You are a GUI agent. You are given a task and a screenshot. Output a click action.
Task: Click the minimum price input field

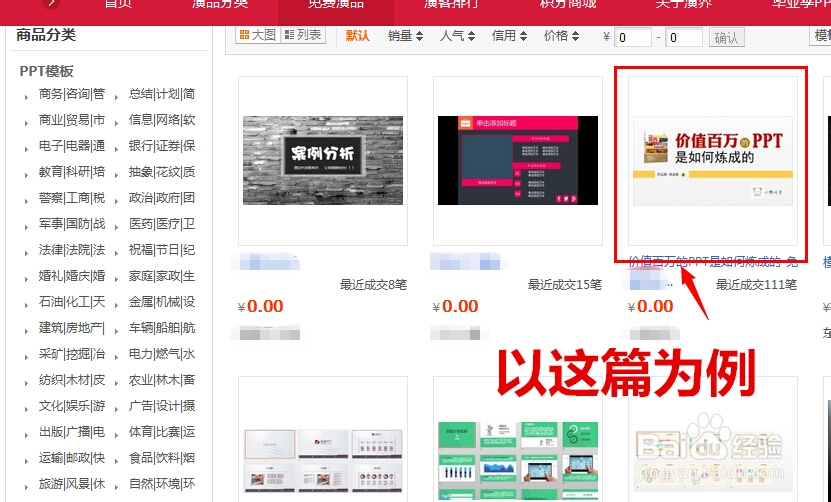click(x=633, y=38)
